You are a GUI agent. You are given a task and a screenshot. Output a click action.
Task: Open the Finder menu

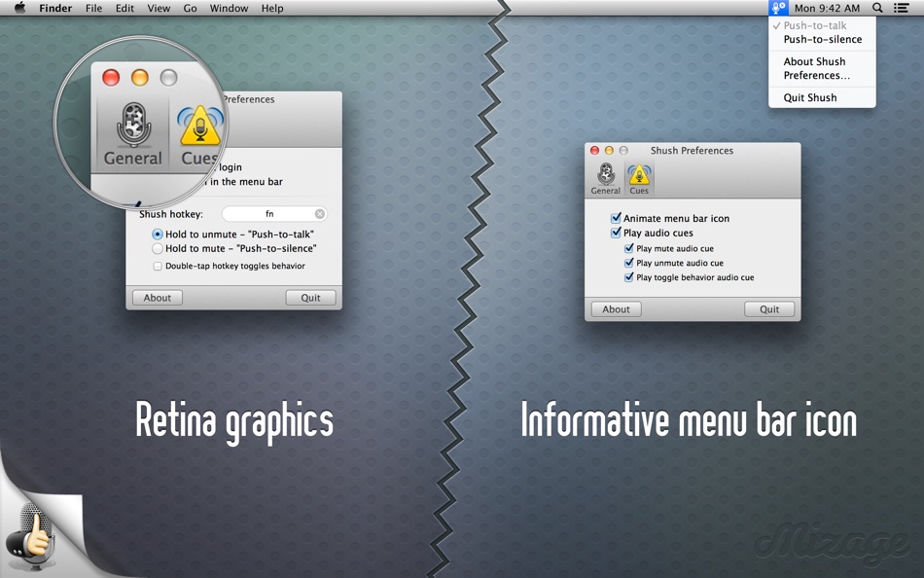click(55, 8)
